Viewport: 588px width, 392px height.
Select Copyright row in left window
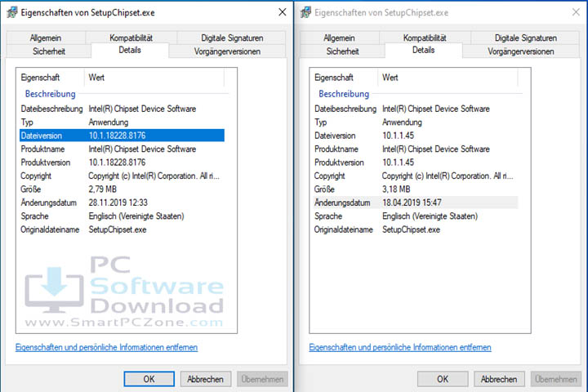pos(122,176)
